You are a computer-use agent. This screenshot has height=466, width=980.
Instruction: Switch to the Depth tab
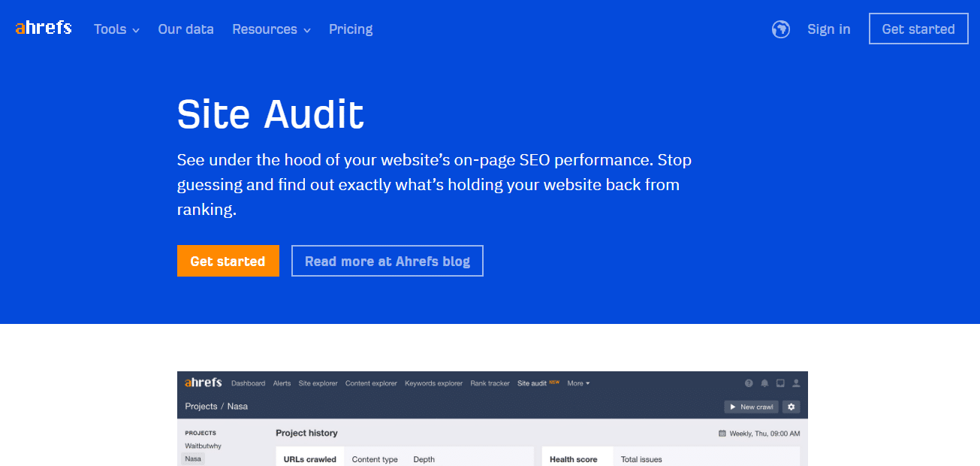tap(424, 458)
